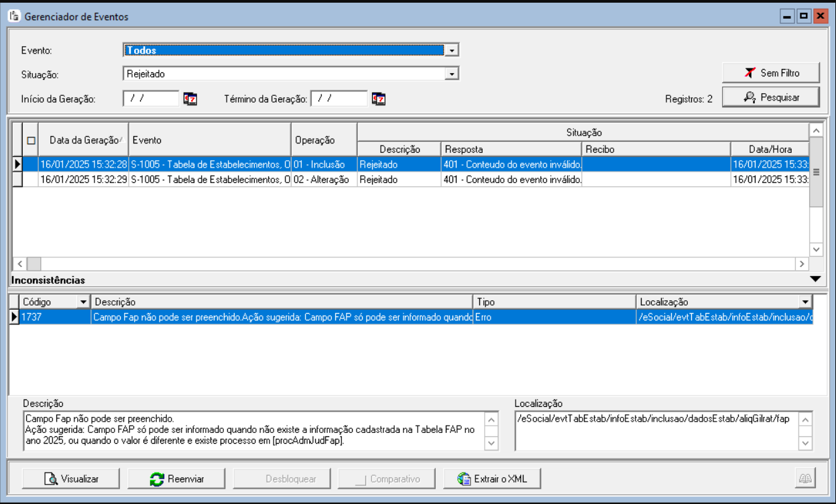Run search with the Pesquisar button
The height and width of the screenshot is (504, 836).
(x=771, y=97)
